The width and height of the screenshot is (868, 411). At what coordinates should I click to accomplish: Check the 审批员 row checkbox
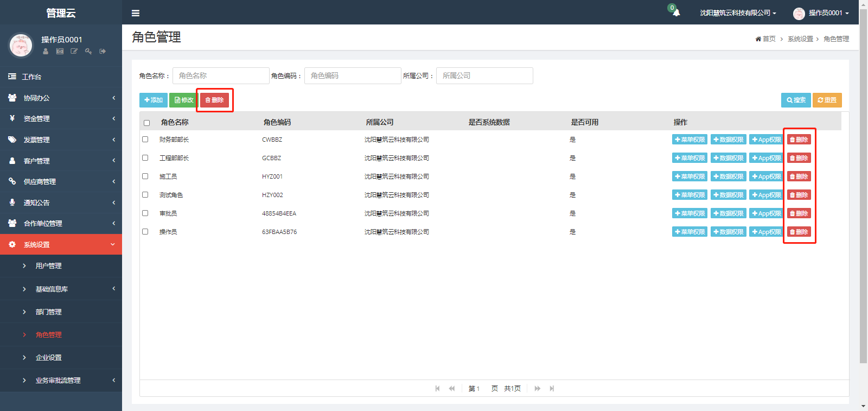click(x=145, y=213)
